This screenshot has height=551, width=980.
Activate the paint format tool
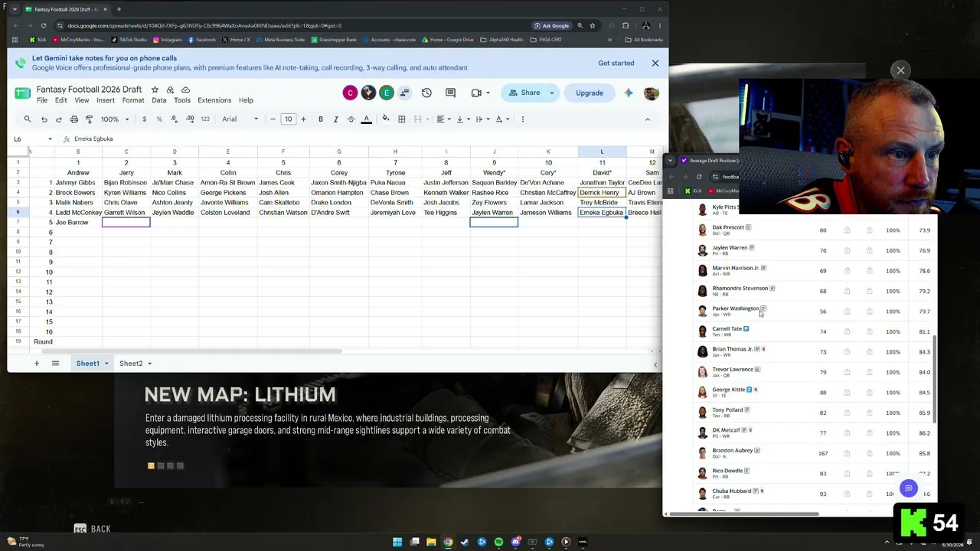(x=89, y=119)
